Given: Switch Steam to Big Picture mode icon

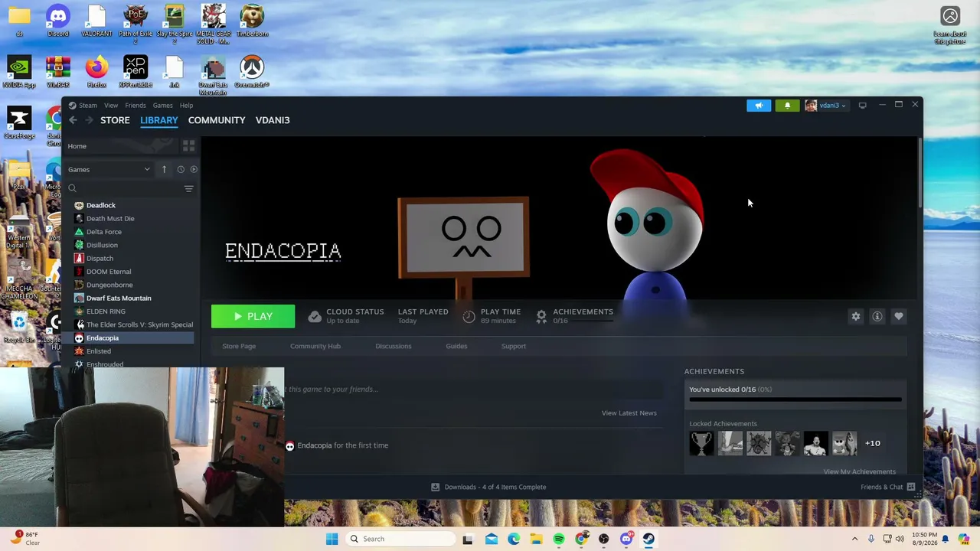Looking at the screenshot, I should tap(862, 106).
